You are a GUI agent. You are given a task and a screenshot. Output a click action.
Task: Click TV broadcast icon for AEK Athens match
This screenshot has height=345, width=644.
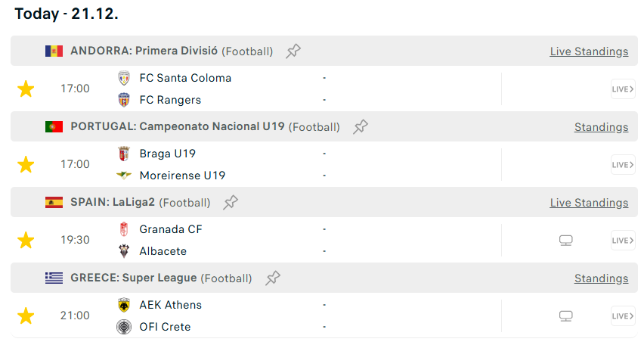click(x=565, y=316)
